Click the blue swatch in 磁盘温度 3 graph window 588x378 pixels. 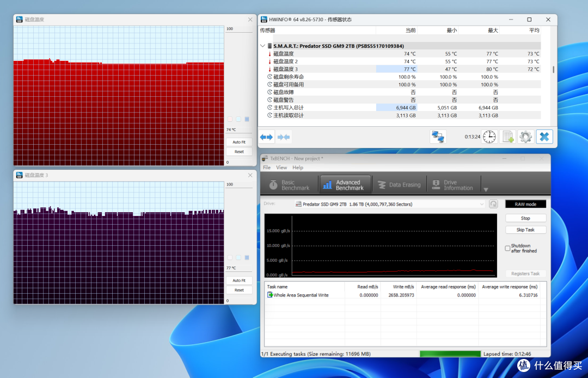pyautogui.click(x=247, y=257)
